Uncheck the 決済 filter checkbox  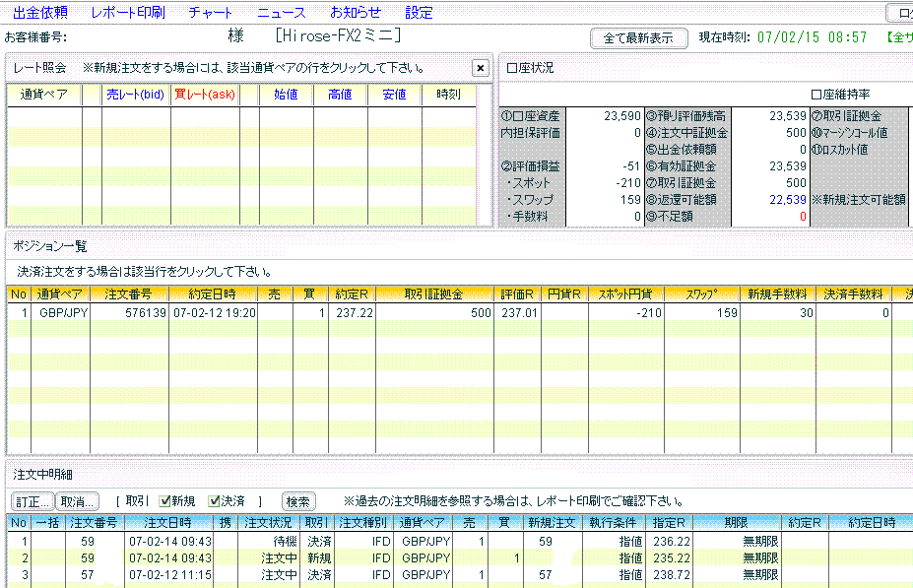pos(215,500)
